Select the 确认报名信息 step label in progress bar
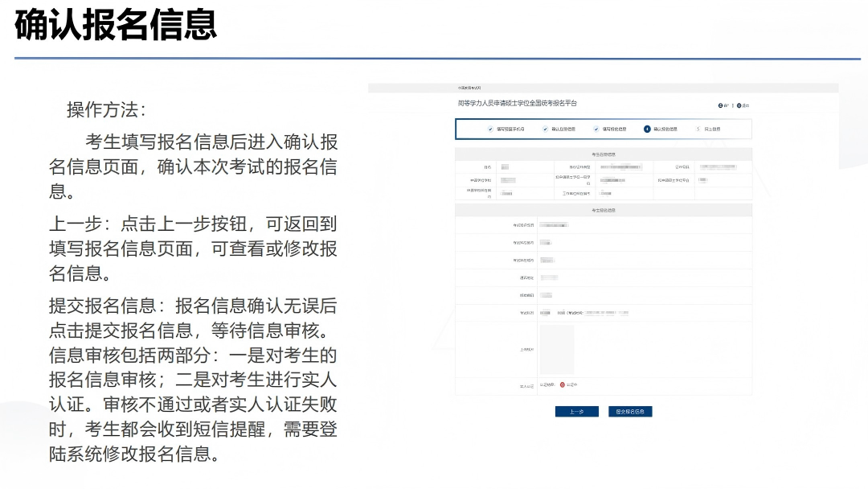This screenshot has width=868, height=489. point(665,129)
